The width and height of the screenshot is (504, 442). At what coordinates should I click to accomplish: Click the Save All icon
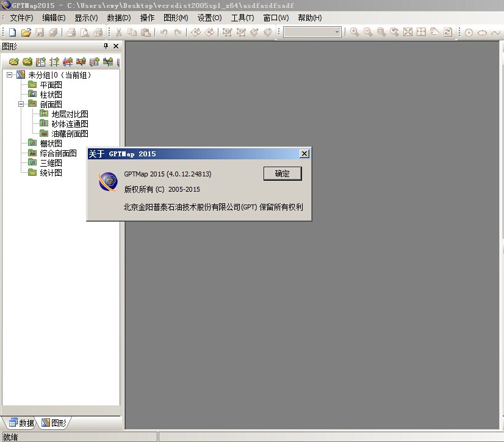[x=53, y=32]
